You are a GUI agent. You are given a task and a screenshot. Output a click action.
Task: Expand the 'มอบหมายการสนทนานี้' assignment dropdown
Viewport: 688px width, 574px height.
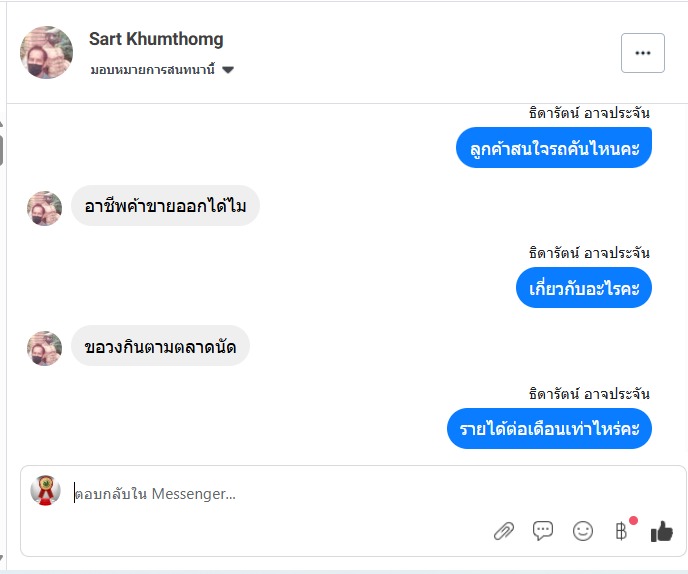(150, 70)
